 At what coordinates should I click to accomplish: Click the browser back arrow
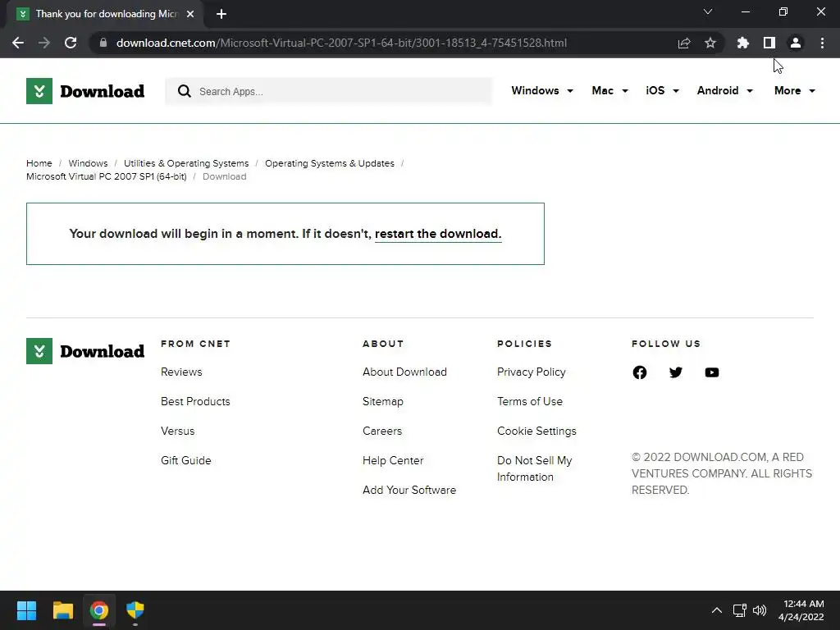[18, 43]
